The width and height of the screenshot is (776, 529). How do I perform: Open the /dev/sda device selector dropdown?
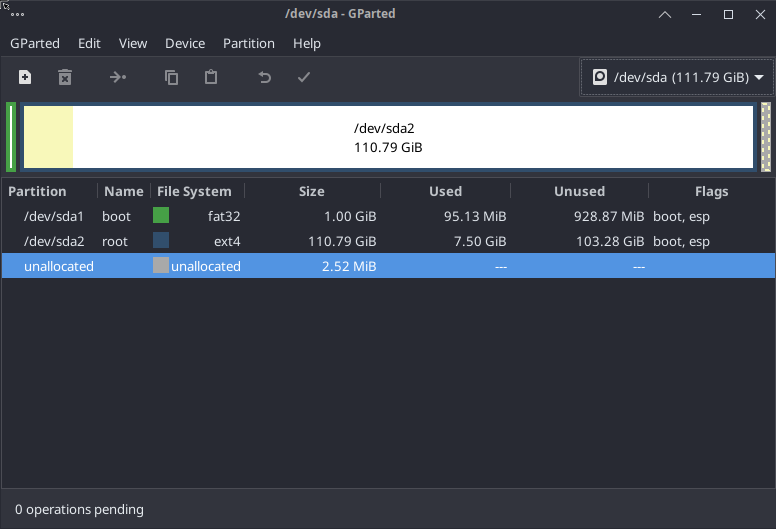(x=679, y=77)
